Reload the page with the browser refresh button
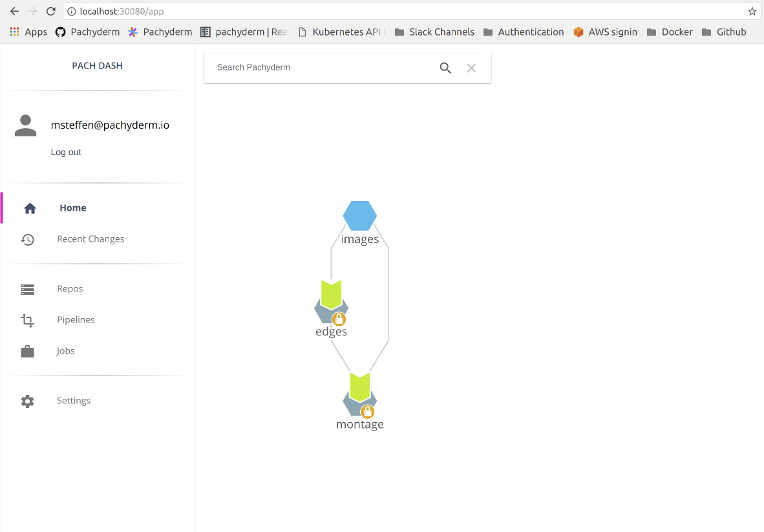 pyautogui.click(x=51, y=12)
